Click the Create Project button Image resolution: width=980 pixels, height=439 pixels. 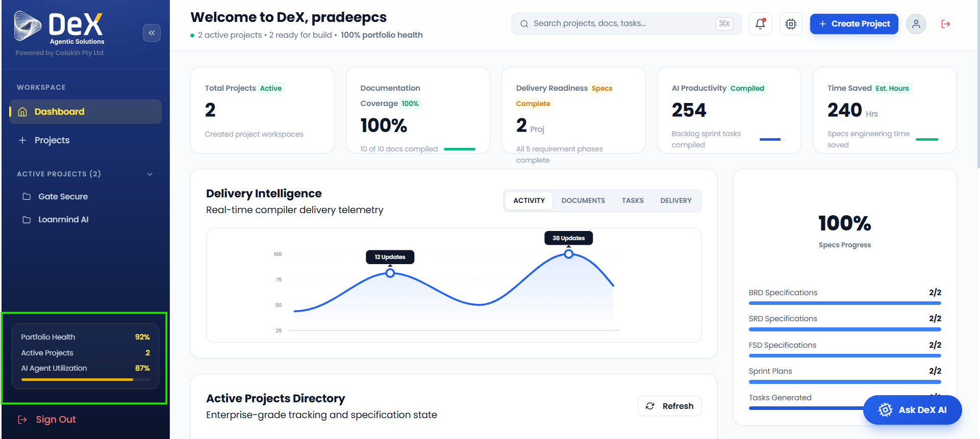tap(854, 23)
